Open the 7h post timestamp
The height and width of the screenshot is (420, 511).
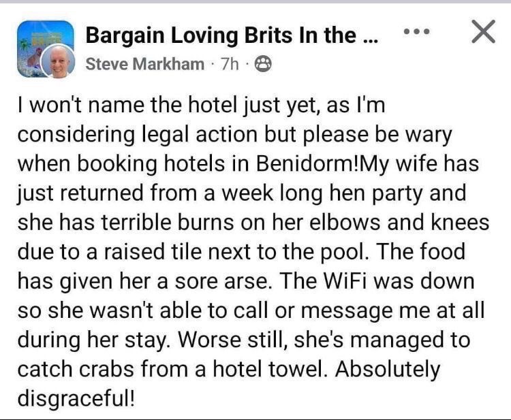[x=230, y=64]
